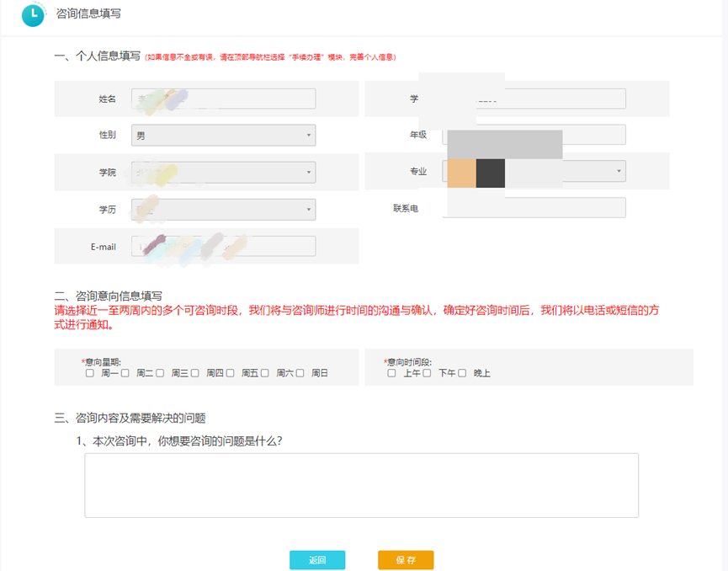Viewport: 728px width, 571px height.
Task: Click the red 手续办理 notice text
Action: (x=271, y=57)
